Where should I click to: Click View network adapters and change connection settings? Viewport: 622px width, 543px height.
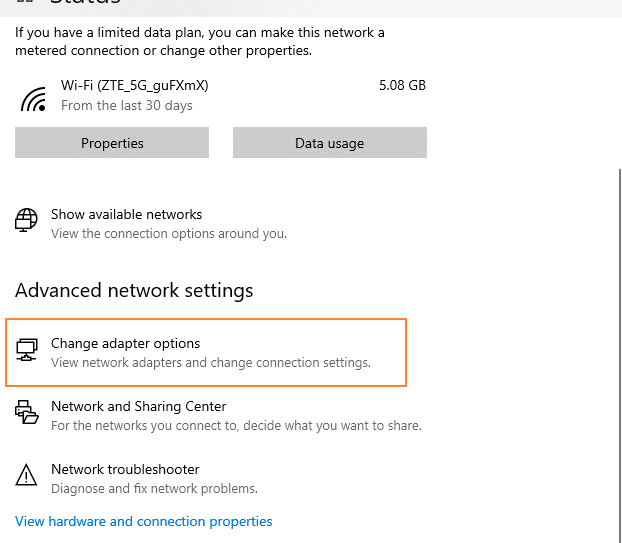(x=211, y=363)
